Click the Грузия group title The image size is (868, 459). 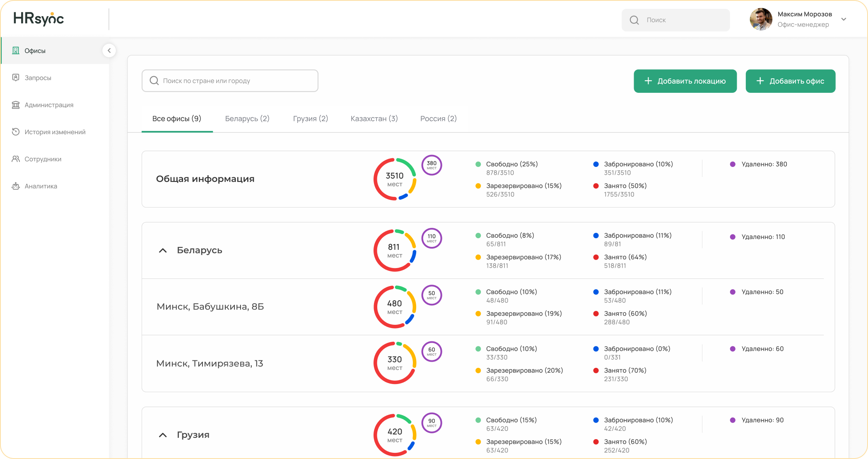point(193,435)
